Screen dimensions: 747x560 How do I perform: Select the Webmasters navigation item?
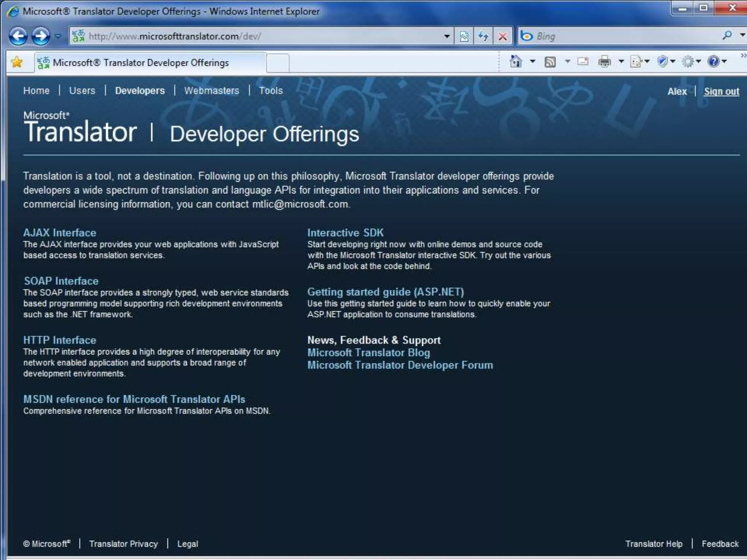212,90
